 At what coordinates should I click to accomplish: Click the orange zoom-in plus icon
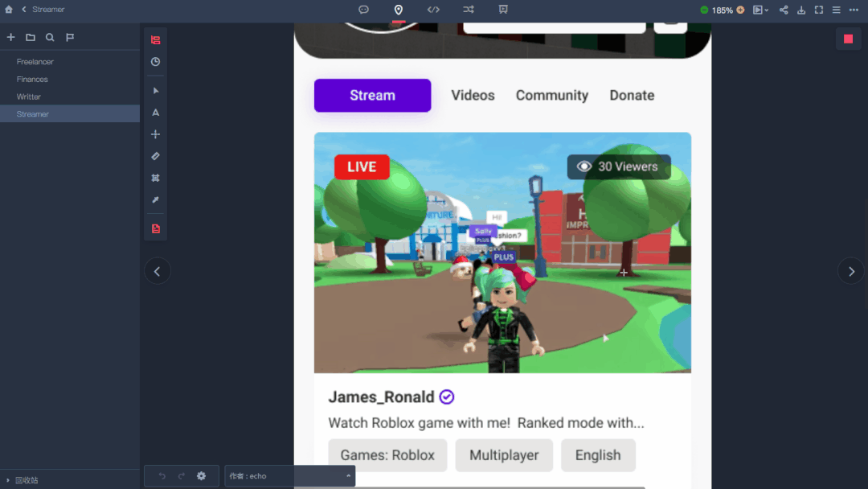(740, 10)
